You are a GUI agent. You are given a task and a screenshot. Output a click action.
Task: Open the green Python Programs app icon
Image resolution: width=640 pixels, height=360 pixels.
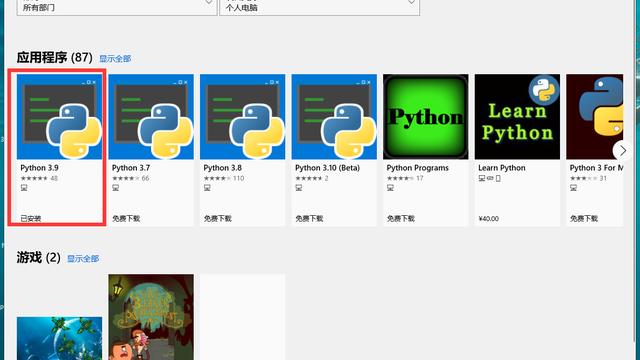(426, 117)
